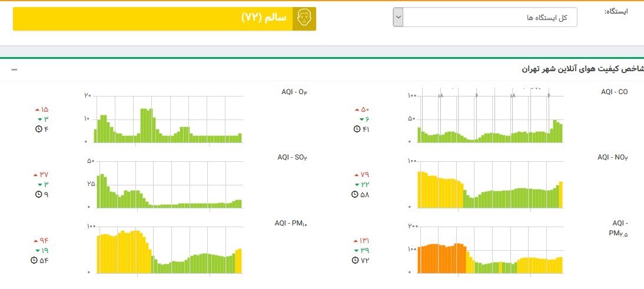Open the station selector showing کل ایستگاه ها
Screen dimensions: 644x289
pyautogui.click(x=490, y=18)
